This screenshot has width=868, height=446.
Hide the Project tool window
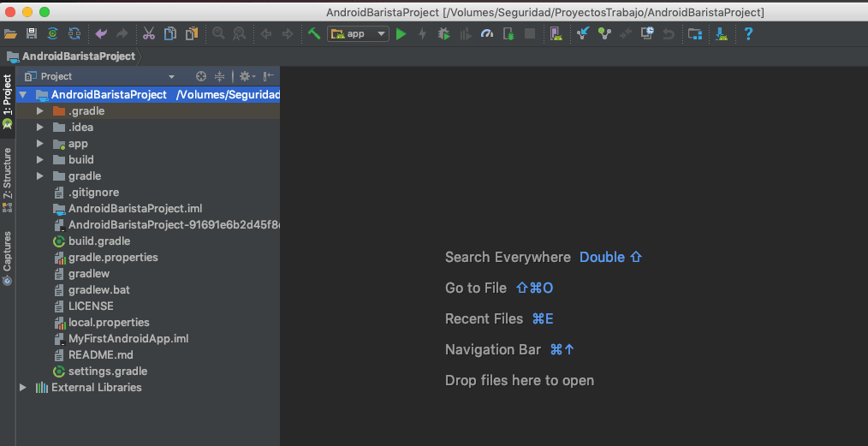269,76
